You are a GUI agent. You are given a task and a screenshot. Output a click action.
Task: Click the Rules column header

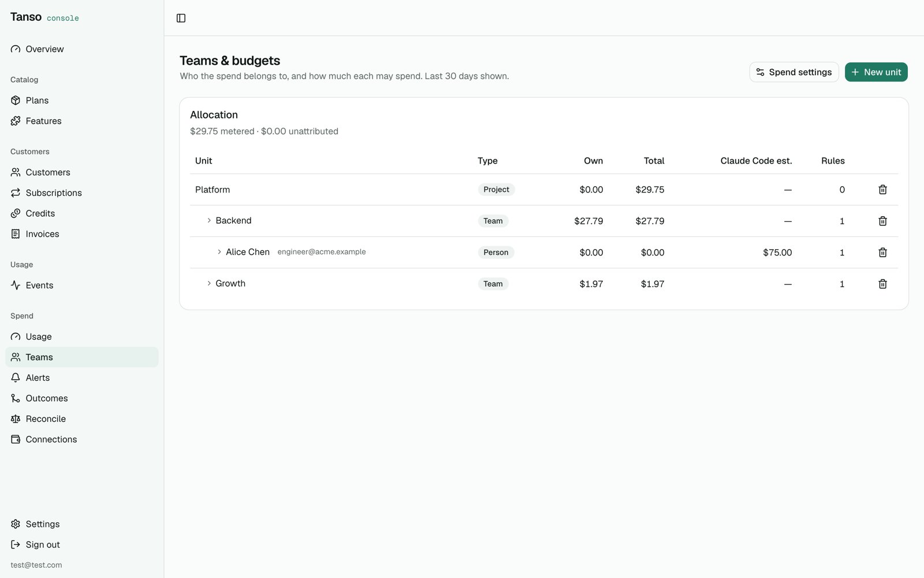pos(833,161)
